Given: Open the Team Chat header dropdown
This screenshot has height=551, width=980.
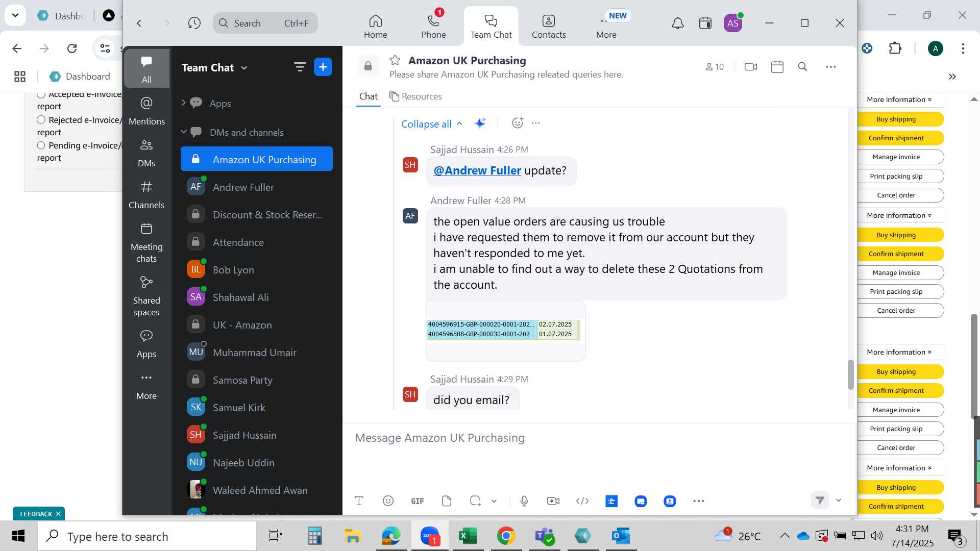Looking at the screenshot, I should pyautogui.click(x=244, y=68).
